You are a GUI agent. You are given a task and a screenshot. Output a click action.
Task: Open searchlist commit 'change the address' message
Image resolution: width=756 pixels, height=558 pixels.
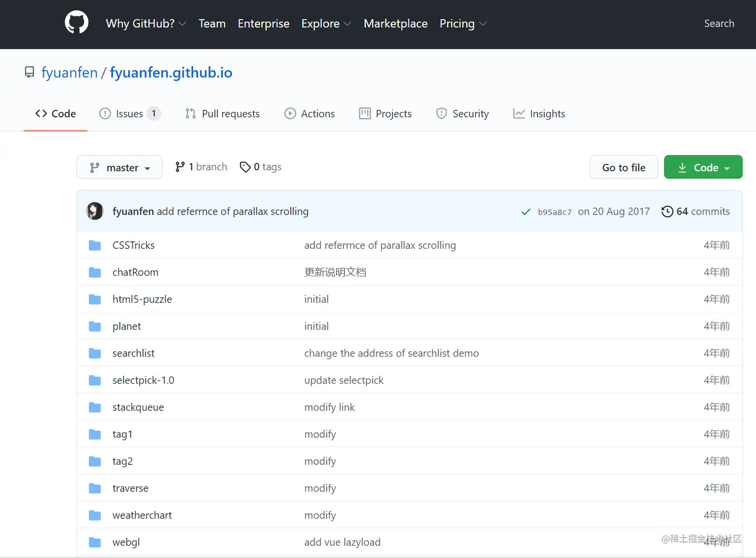391,353
